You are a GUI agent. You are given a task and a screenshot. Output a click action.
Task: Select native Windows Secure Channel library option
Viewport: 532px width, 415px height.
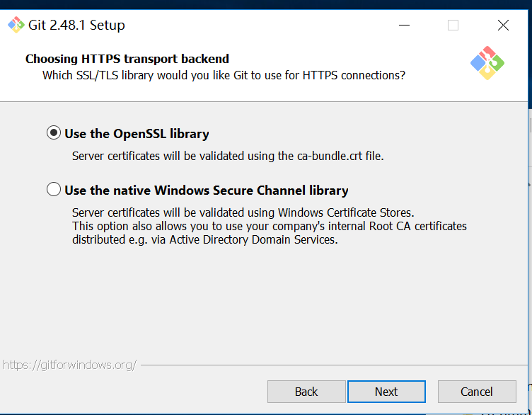point(197,190)
